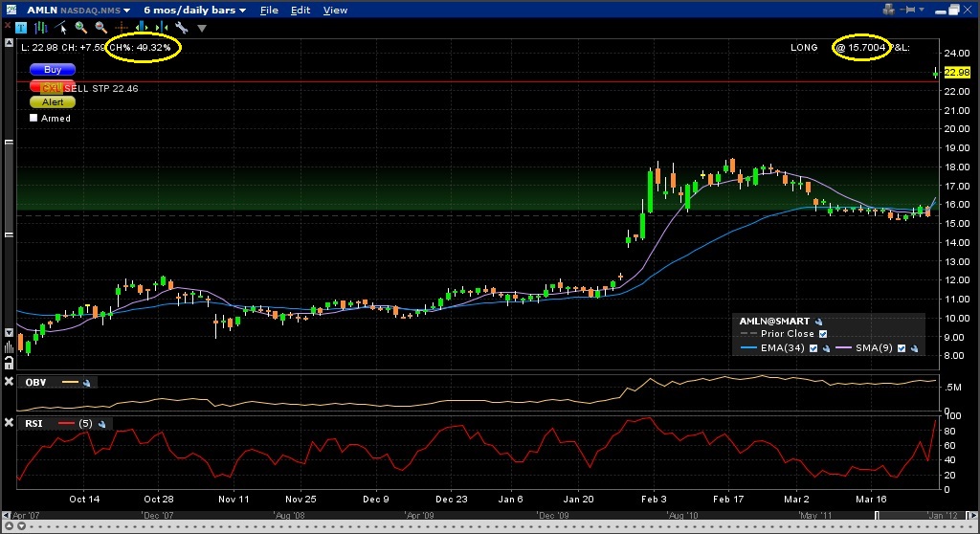Expand the toolbar overflow gray arrow
The height and width of the screenshot is (534, 980).
pos(201,29)
